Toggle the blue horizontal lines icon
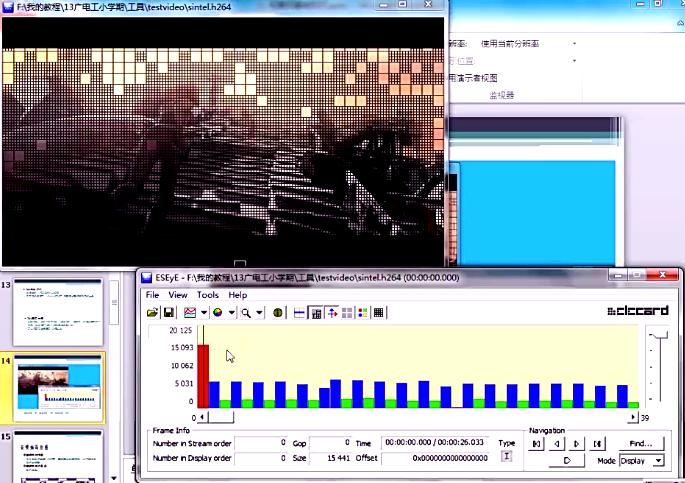685x483 pixels. (299, 313)
